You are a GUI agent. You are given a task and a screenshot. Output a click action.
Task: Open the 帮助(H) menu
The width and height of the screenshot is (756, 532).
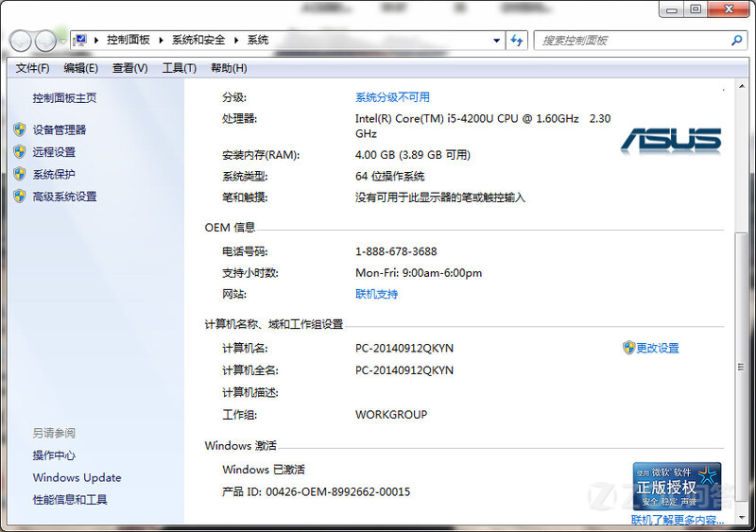click(x=229, y=68)
